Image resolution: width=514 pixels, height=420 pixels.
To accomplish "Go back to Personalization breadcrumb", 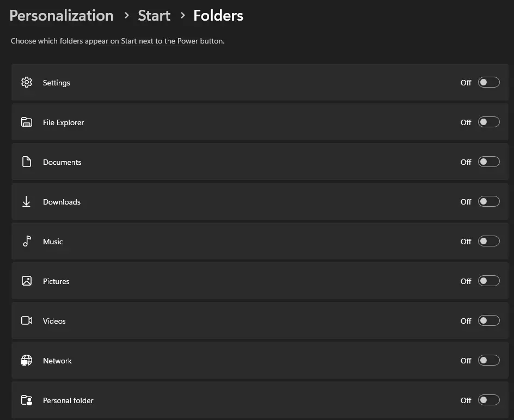I will [62, 16].
